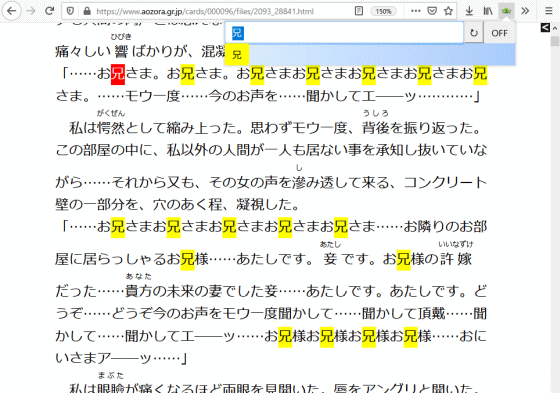Click the black share icon near scrollbar

545,27
